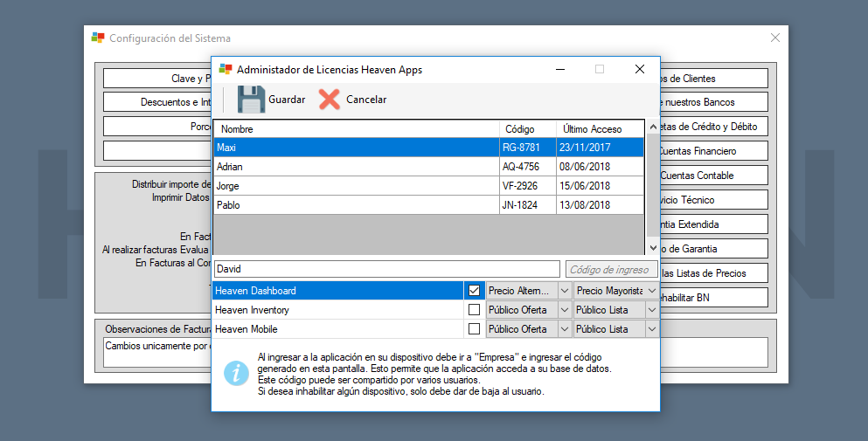Close the Administrador de Licencias window
The image size is (868, 441).
[639, 69]
